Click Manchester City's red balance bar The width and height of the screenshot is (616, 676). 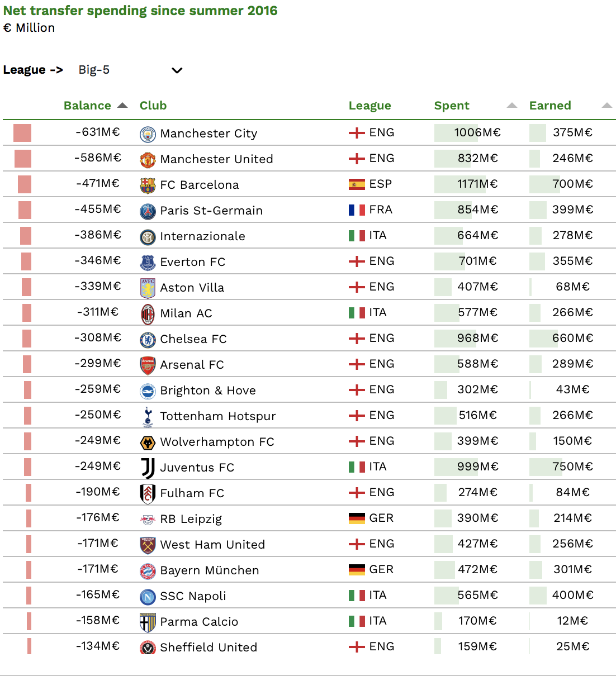(22, 133)
